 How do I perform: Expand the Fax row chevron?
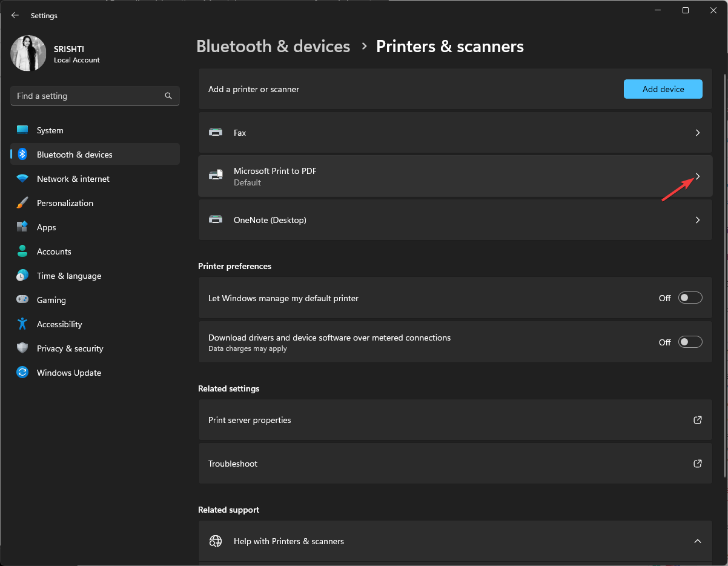point(698,133)
